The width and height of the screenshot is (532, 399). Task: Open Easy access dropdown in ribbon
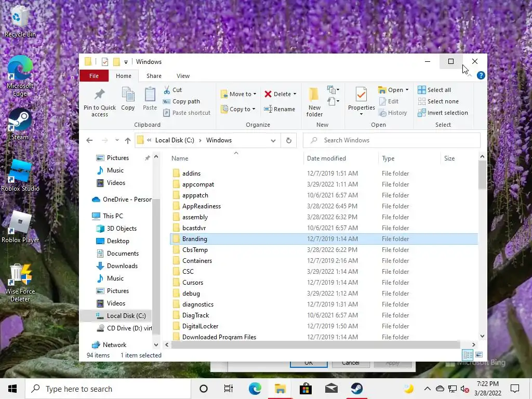tap(333, 101)
